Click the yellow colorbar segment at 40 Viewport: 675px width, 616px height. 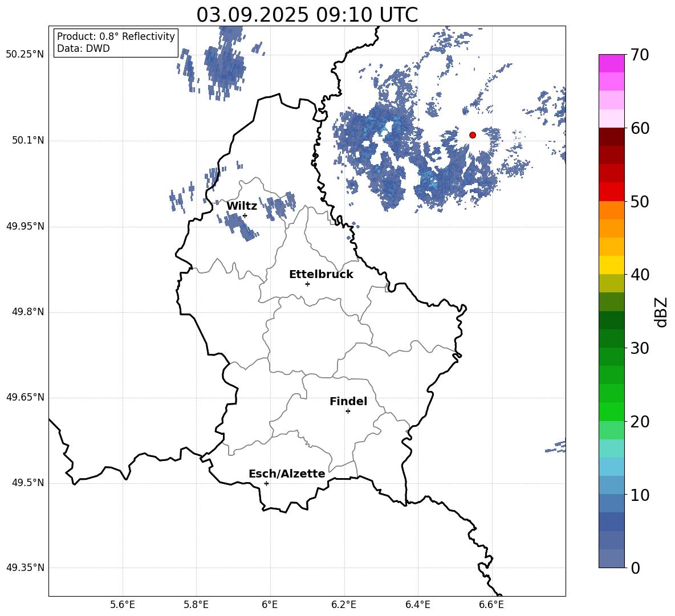pos(612,265)
